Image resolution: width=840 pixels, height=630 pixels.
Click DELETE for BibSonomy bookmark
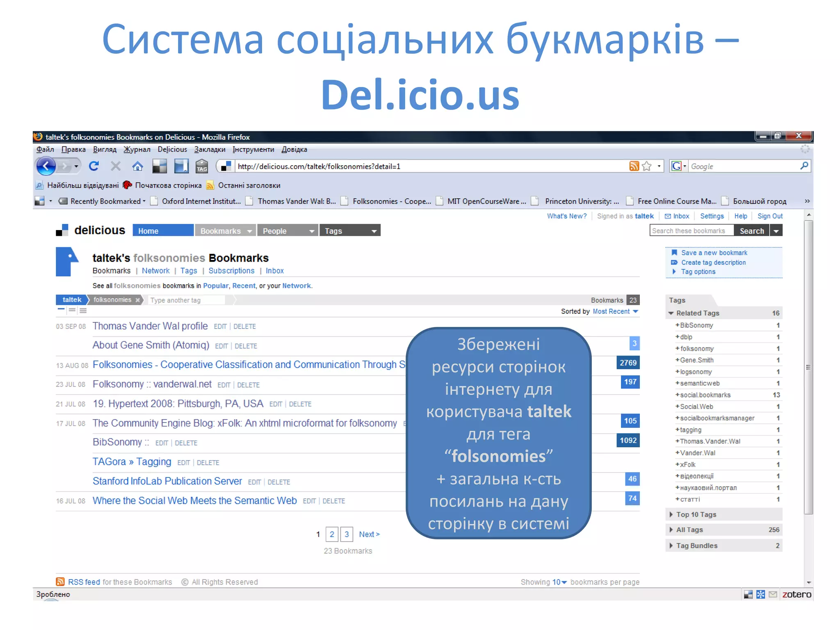(x=186, y=443)
